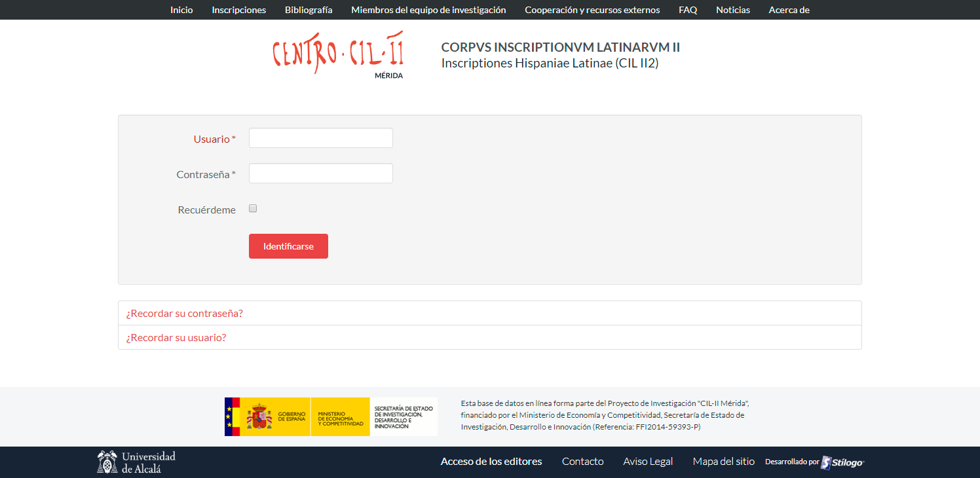Click the ¿Recordar su usuario? link
980x478 pixels.
tap(176, 338)
